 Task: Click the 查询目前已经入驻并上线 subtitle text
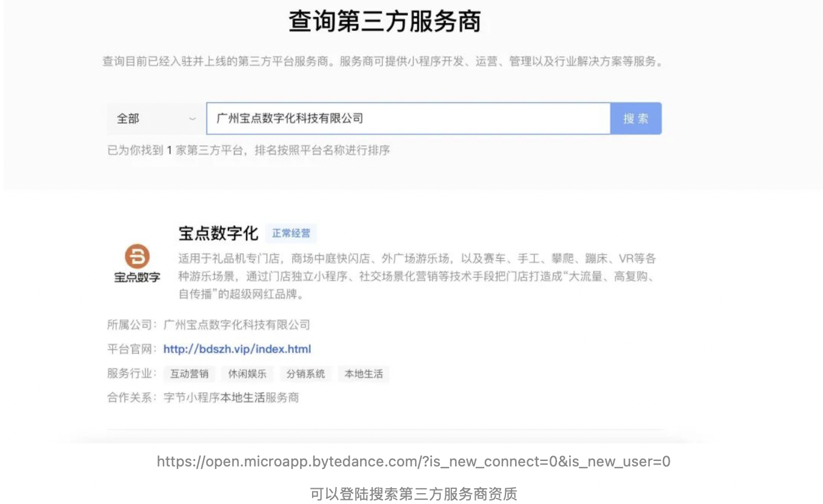382,62
